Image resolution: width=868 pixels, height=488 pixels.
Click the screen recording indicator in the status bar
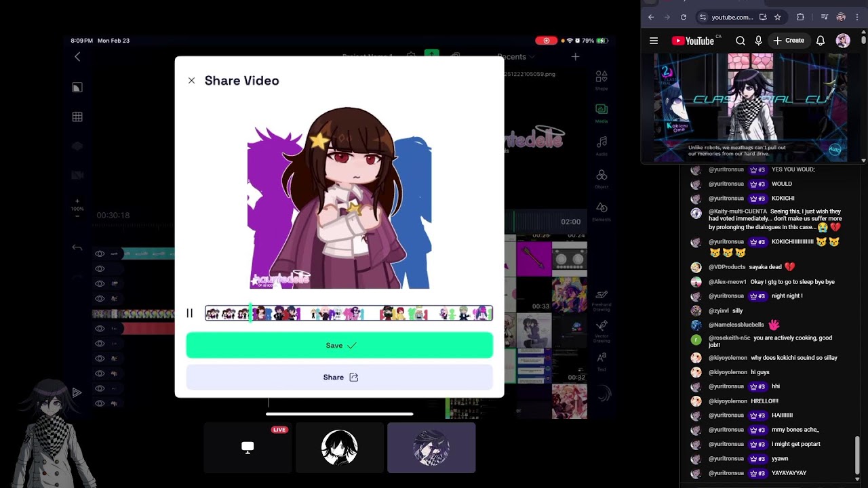(x=546, y=41)
